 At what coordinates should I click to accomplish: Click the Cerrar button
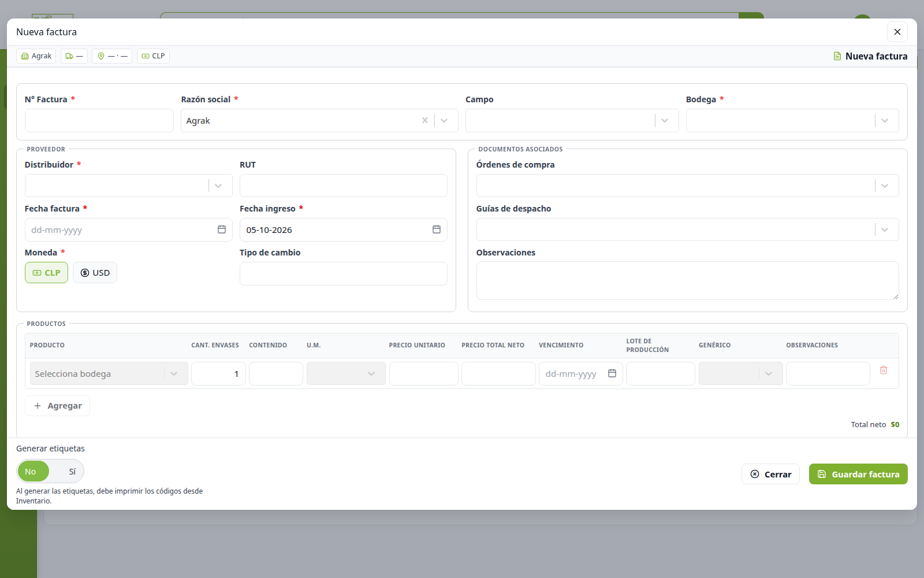[770, 474]
